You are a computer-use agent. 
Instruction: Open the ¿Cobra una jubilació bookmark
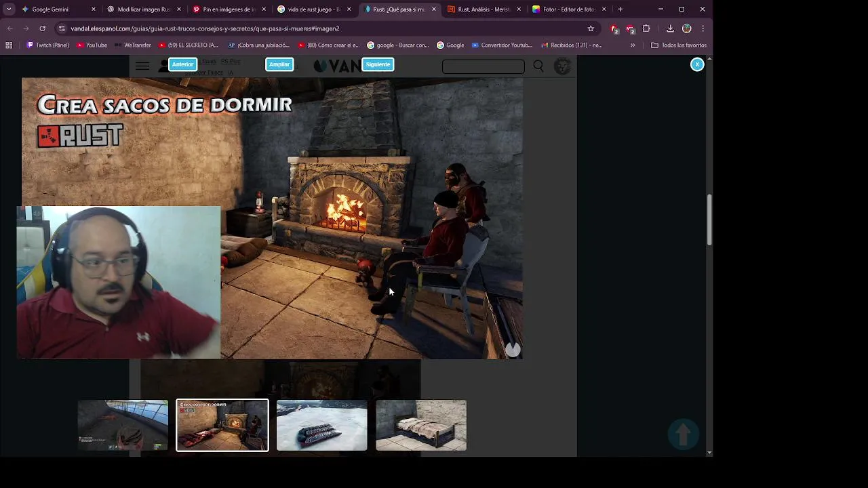point(258,45)
